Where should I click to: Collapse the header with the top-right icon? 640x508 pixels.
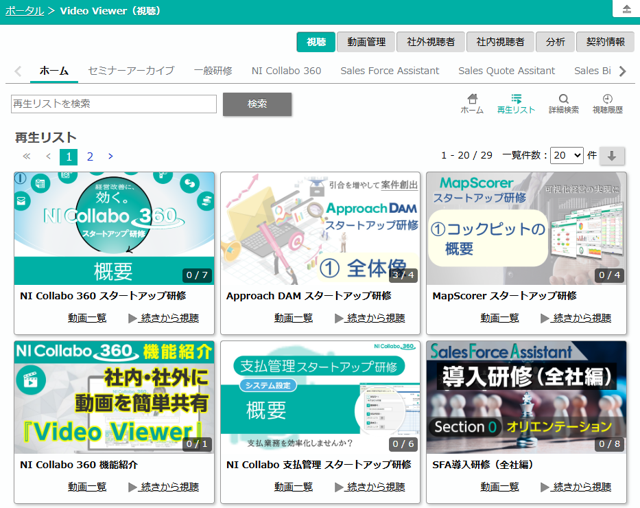[x=626, y=9]
